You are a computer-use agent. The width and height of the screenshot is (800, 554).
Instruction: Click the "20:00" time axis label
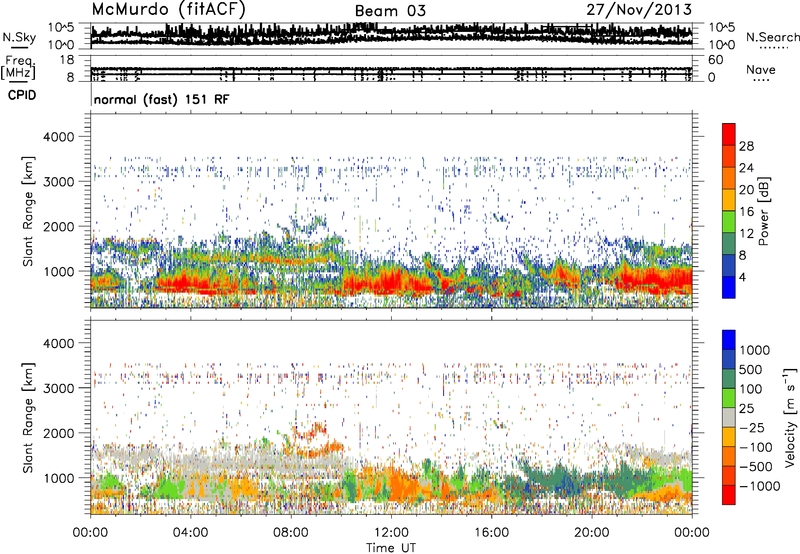592,533
